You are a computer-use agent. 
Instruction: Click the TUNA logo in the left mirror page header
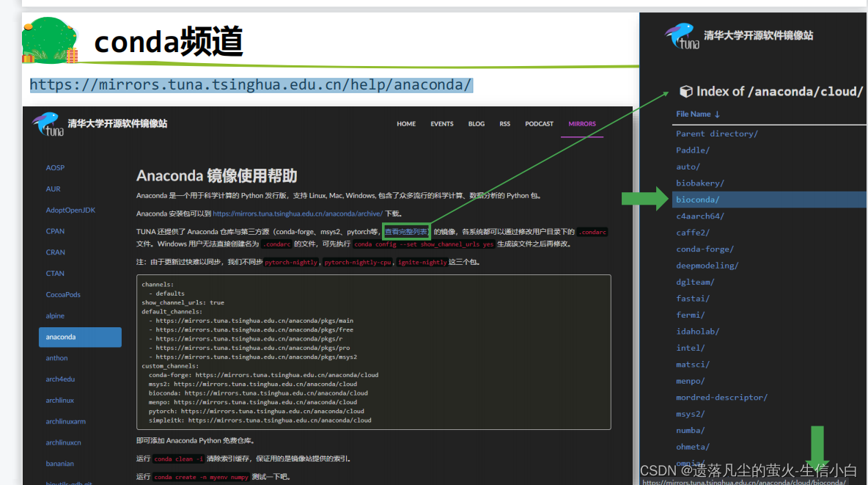[x=48, y=124]
